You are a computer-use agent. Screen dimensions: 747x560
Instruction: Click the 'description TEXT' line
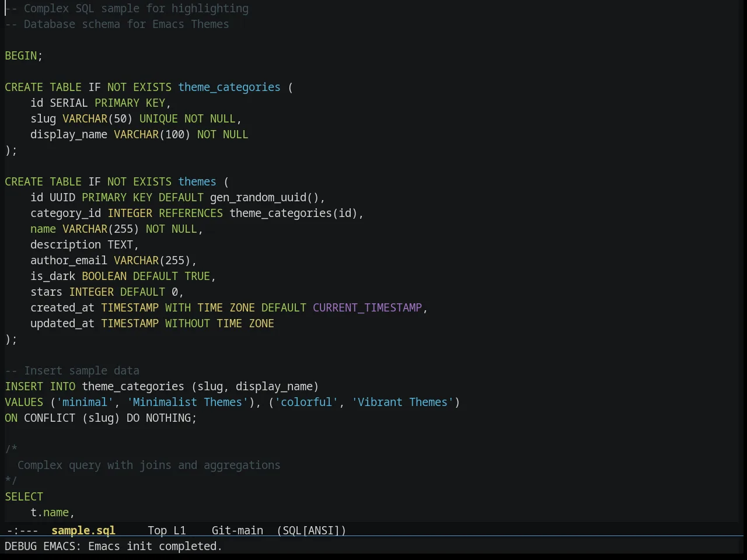(85, 244)
